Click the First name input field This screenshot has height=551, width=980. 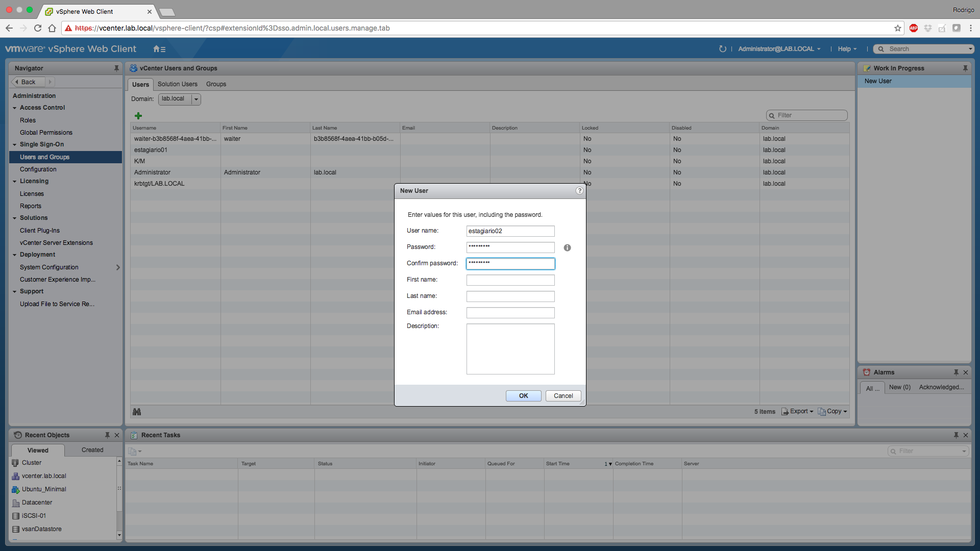tap(510, 280)
